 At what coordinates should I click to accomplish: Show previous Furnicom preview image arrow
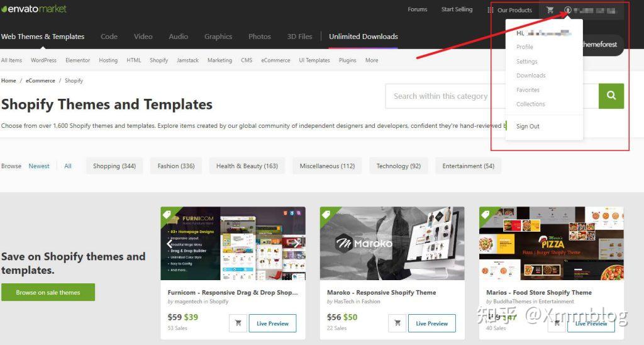coord(169,244)
